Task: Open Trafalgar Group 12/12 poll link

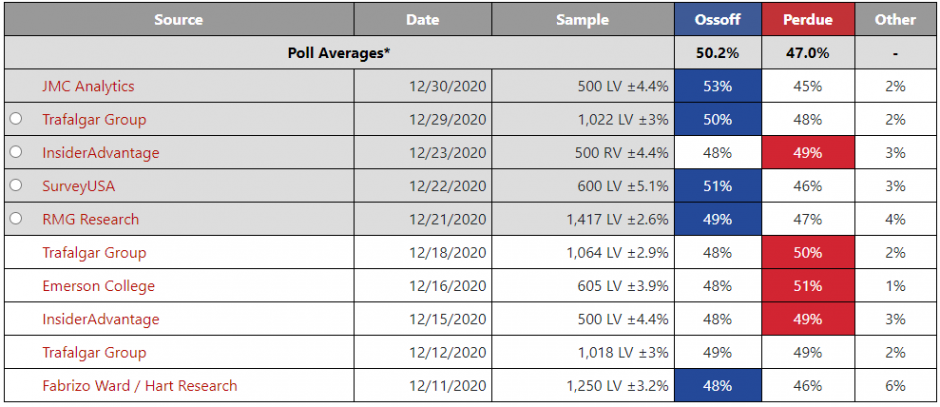Action: click(x=94, y=353)
